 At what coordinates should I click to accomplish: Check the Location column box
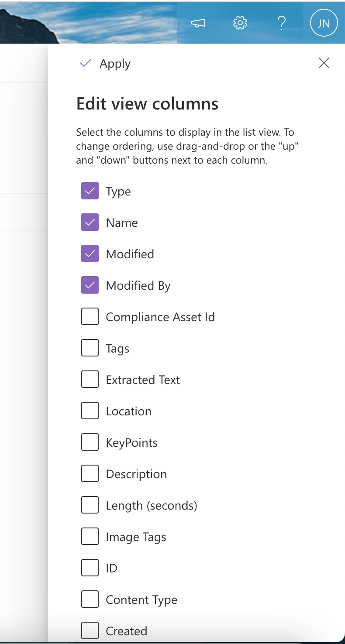(90, 411)
